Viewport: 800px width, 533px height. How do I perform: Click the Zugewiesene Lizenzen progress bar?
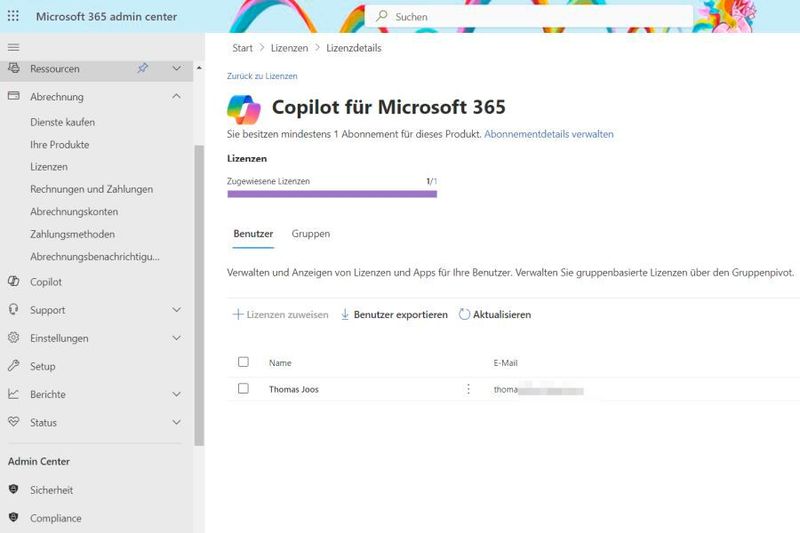pyautogui.click(x=332, y=194)
